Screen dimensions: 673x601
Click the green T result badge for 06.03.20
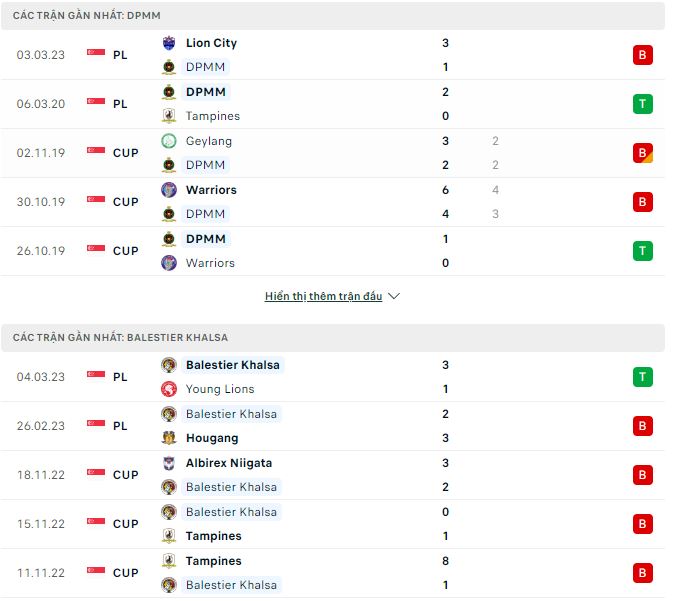pyautogui.click(x=642, y=104)
